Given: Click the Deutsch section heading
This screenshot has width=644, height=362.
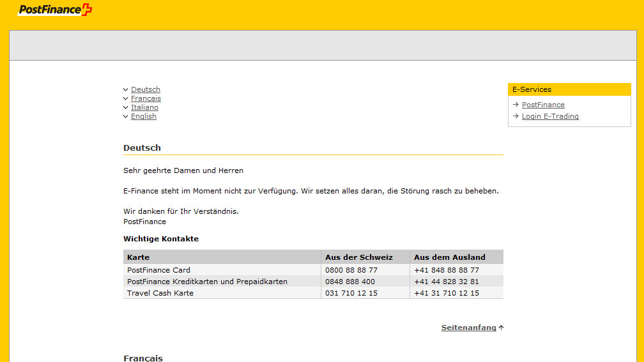Looking at the screenshot, I should pyautogui.click(x=142, y=147).
